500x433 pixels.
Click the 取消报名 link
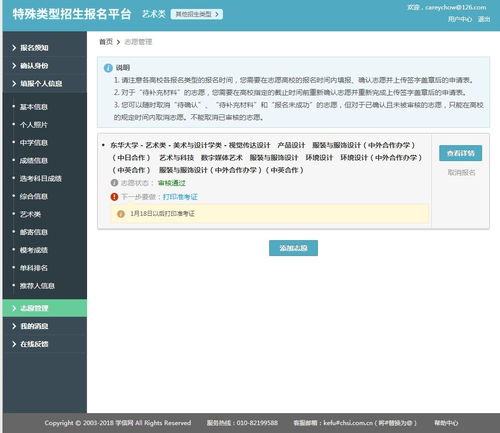461,172
